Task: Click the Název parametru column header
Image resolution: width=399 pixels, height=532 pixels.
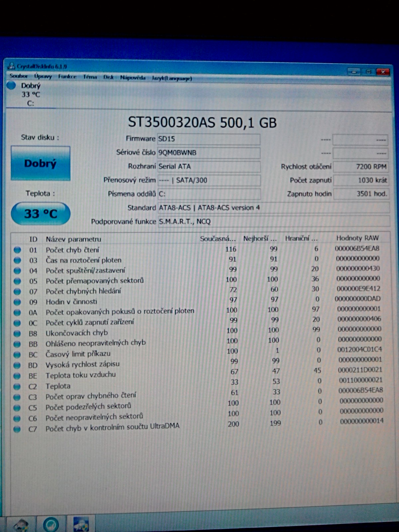Action: [73, 239]
